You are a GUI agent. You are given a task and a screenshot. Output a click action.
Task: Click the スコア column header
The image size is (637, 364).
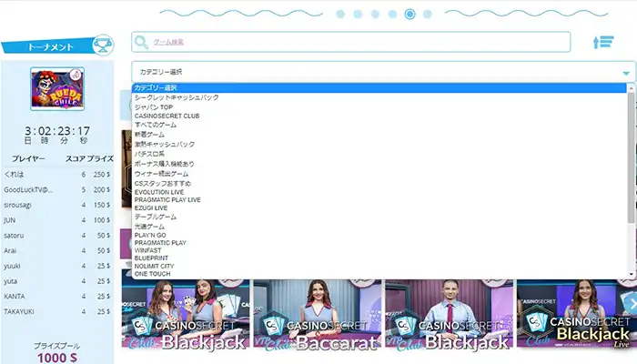click(x=76, y=159)
